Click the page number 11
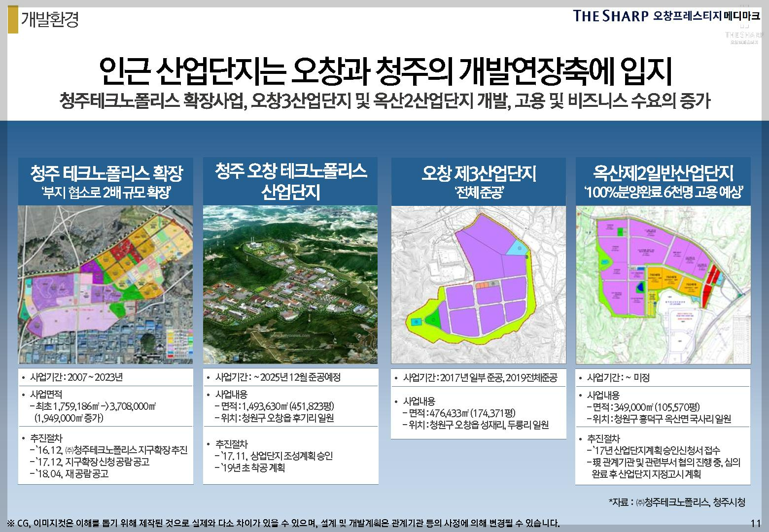769x532 pixels. 756,523
